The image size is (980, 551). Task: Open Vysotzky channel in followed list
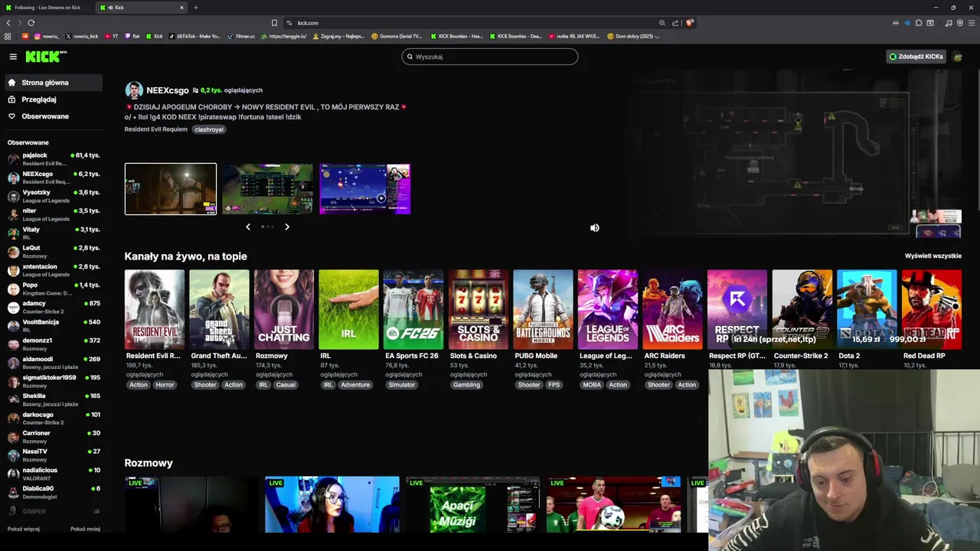click(x=54, y=196)
